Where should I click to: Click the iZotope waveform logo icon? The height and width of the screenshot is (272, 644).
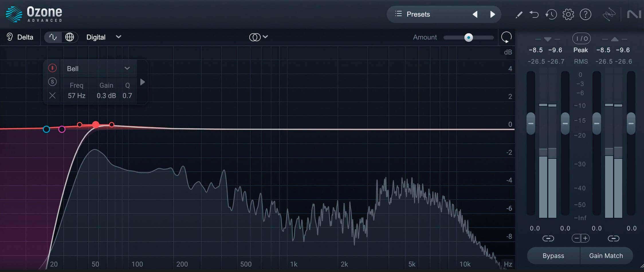coord(609,15)
